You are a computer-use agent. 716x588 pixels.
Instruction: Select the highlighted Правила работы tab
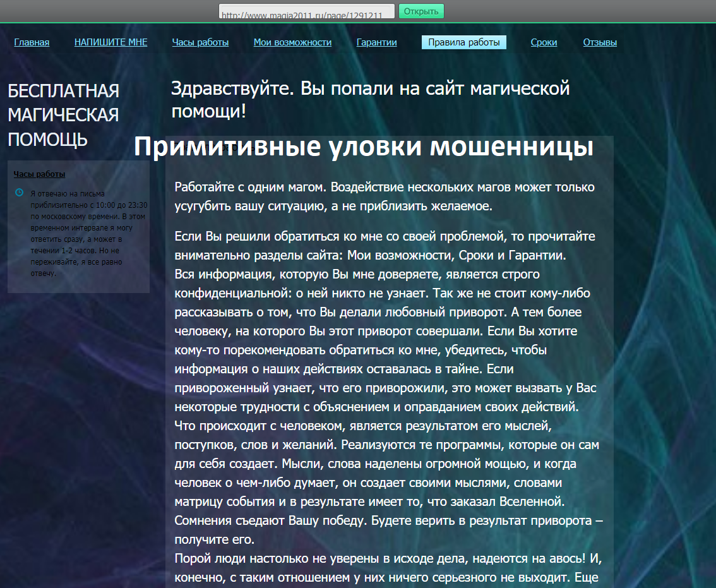click(463, 42)
